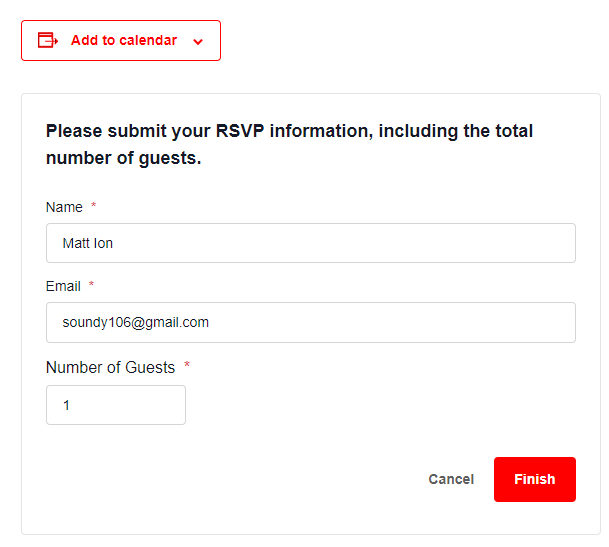Focus the Name input field

pyautogui.click(x=310, y=243)
